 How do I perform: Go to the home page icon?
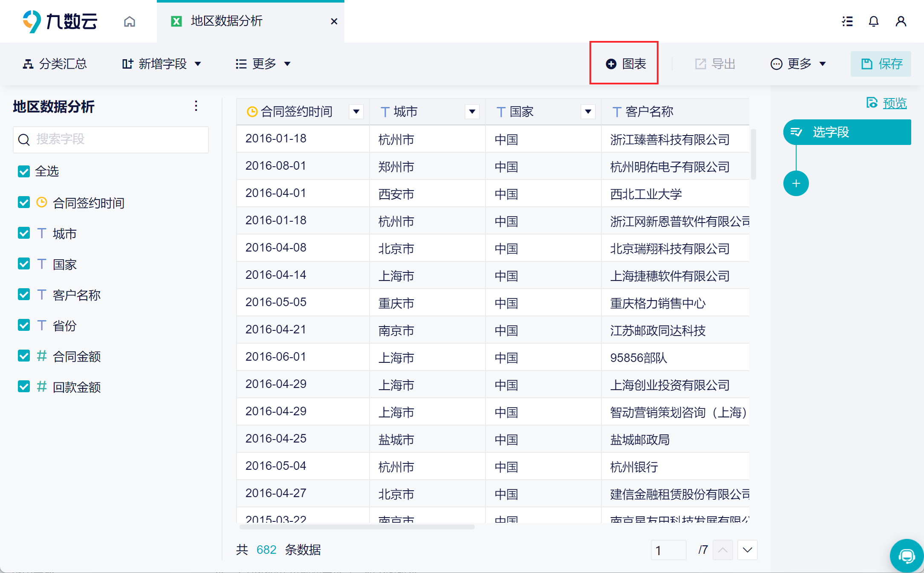tap(130, 21)
